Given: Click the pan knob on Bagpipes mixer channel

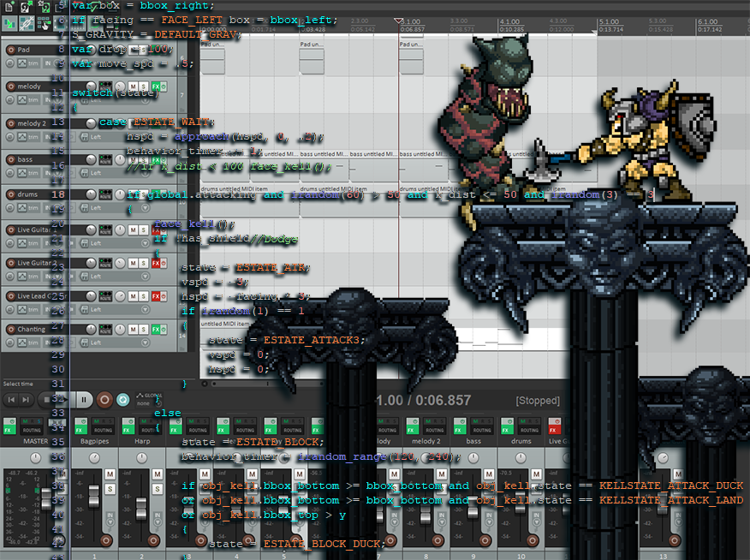Looking at the screenshot, I should coord(95,458).
